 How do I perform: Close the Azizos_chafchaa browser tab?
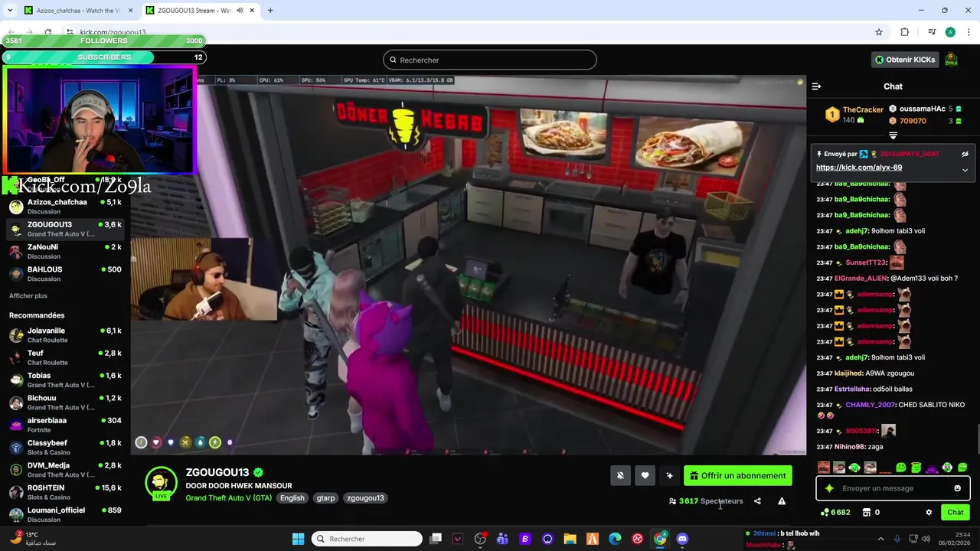tap(129, 11)
